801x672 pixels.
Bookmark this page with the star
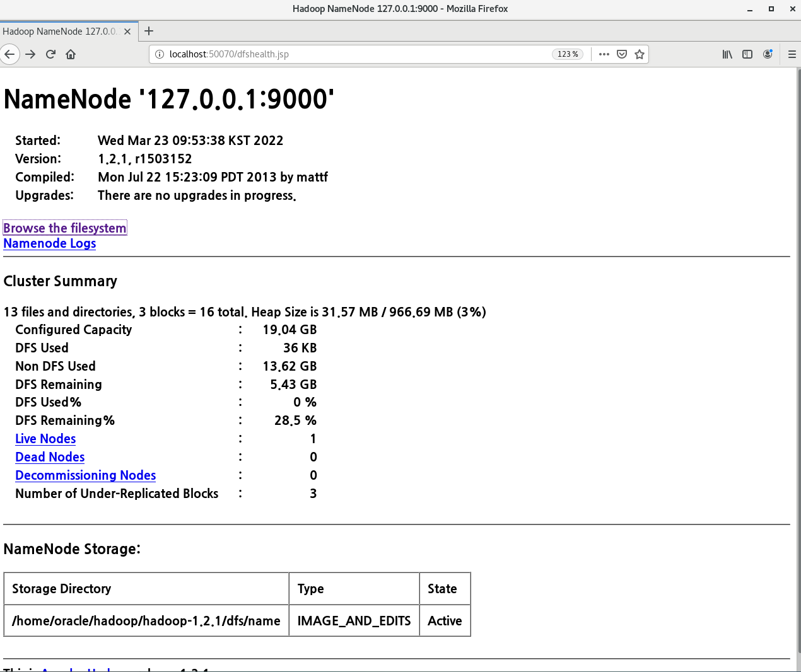pyautogui.click(x=640, y=54)
